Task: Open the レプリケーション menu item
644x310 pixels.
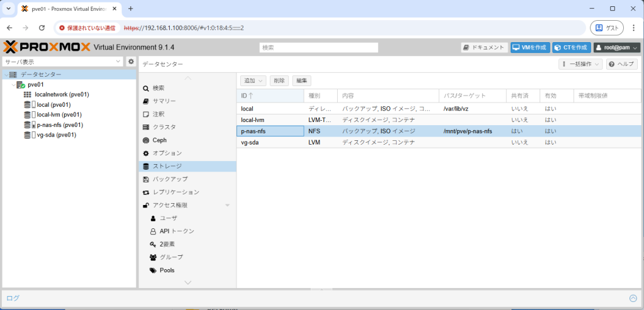Action: coord(187,192)
